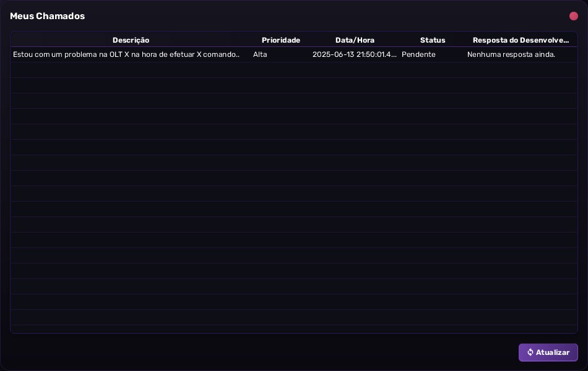Select the Resposta do Desenvolve... column header
The height and width of the screenshot is (371, 588).
pyautogui.click(x=521, y=40)
